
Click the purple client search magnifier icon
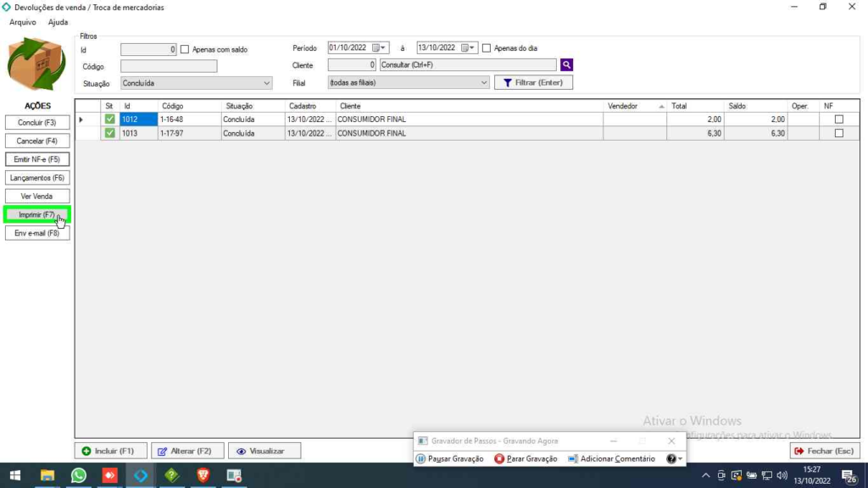(x=567, y=64)
